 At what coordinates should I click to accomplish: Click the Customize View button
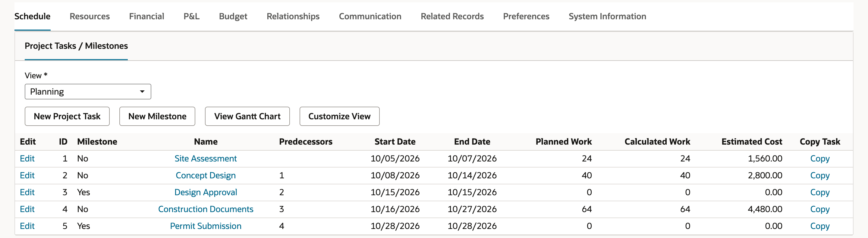tap(339, 116)
